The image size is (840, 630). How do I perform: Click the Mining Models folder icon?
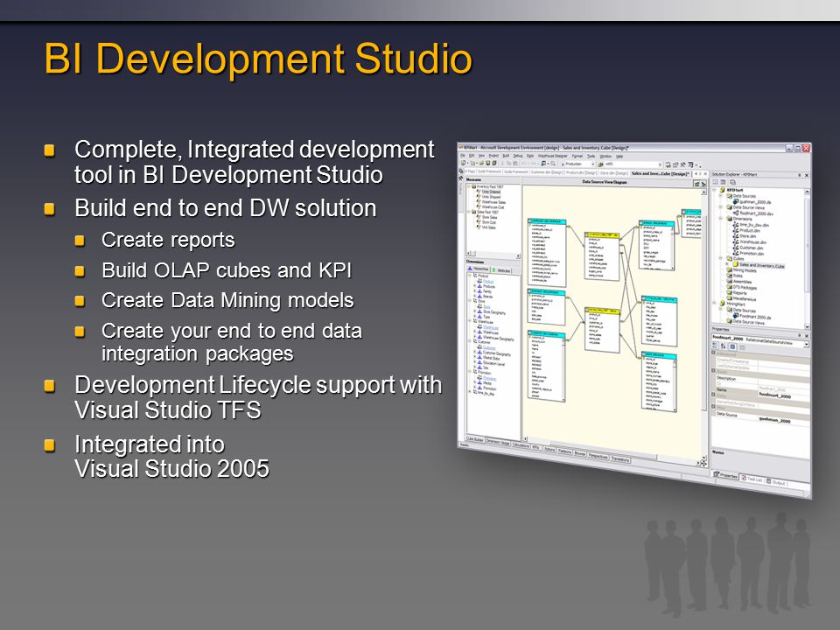pos(729,270)
